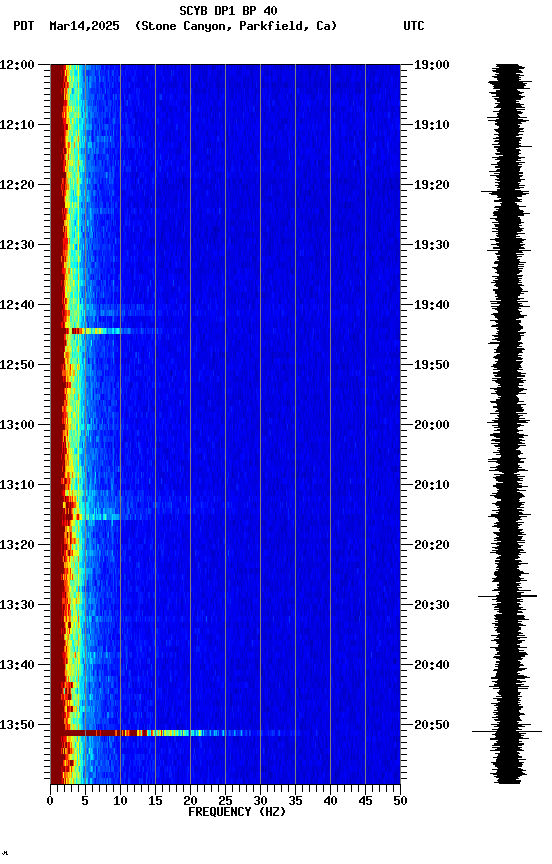
Task: Click the spectrogram event streak near 12:44 PDT
Action: [x=113, y=331]
